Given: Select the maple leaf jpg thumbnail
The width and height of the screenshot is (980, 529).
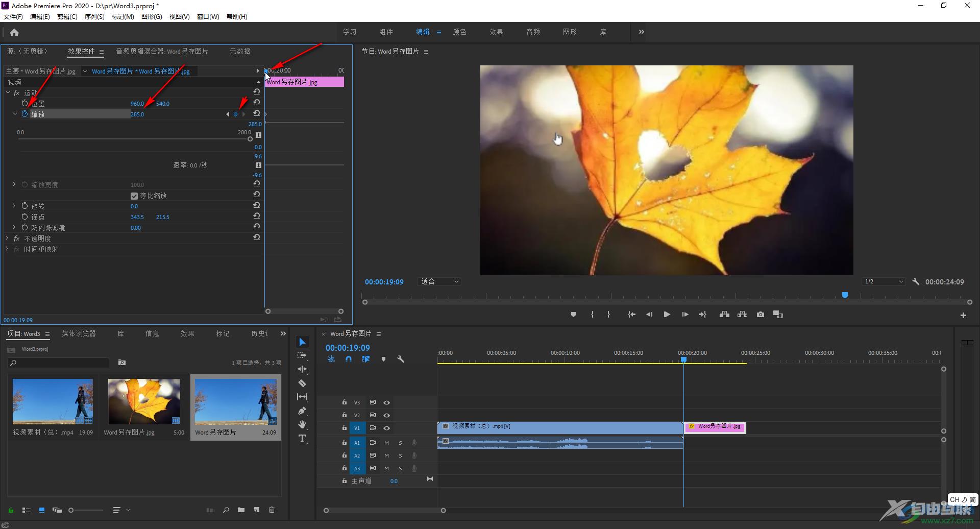Looking at the screenshot, I should click(144, 401).
